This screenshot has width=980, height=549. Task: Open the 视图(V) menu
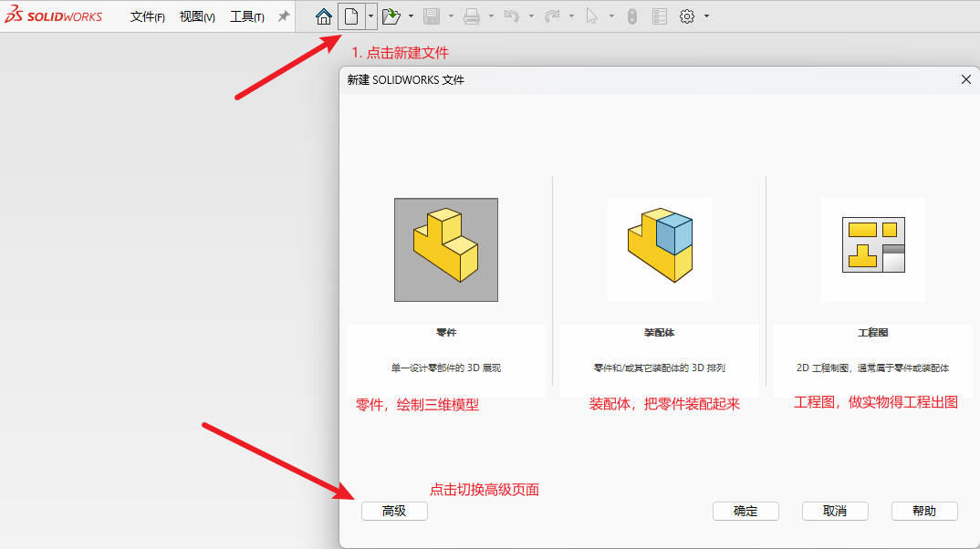point(197,16)
